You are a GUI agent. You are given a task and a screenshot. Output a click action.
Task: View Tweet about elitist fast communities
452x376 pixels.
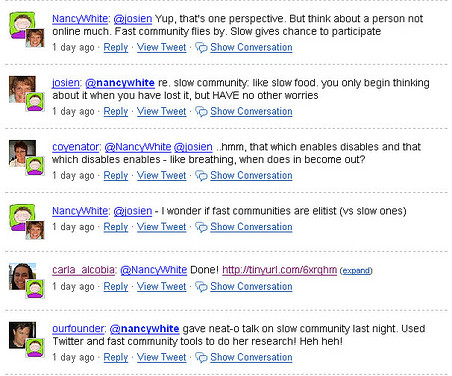coord(161,227)
